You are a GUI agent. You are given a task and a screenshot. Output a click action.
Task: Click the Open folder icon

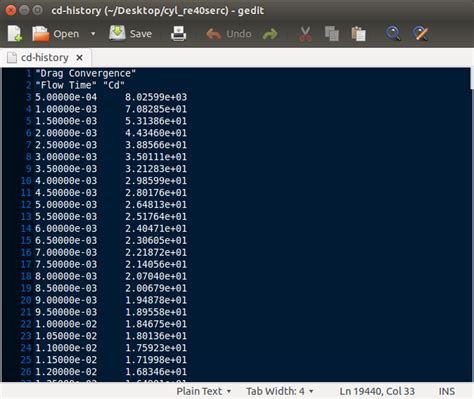point(41,34)
